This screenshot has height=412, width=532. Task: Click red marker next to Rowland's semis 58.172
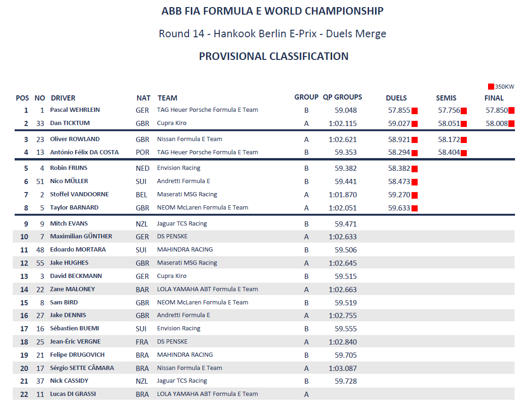pos(464,140)
